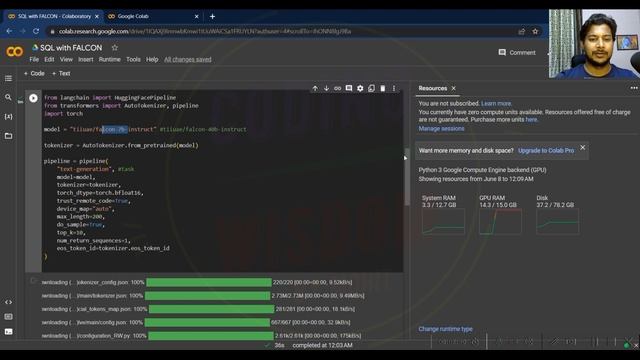
Task: Click the code cell vertical scrollbar
Action: click(x=407, y=176)
